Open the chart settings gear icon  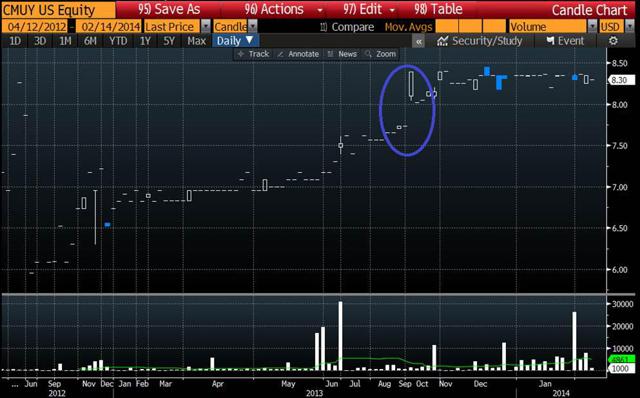pos(613,41)
